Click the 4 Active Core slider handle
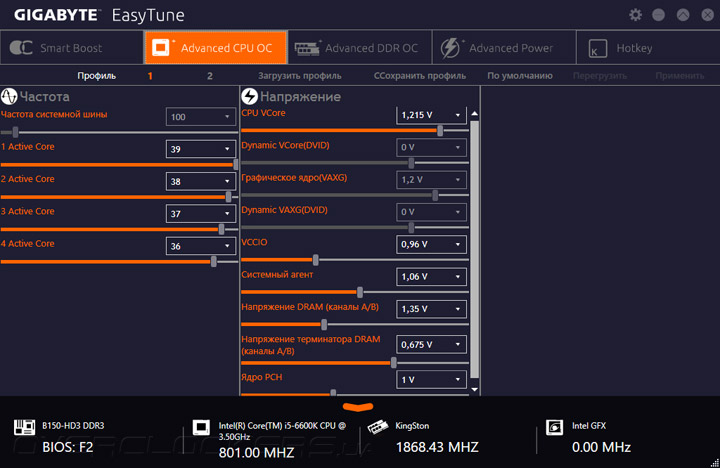The height and width of the screenshot is (468, 720). click(x=214, y=261)
